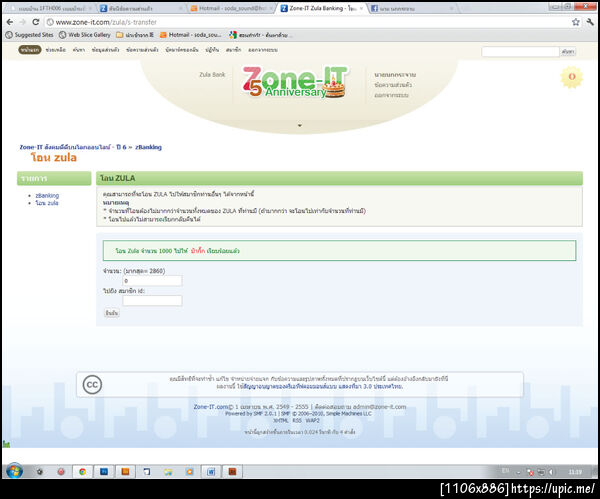Click the username link right of the logo

click(395, 75)
